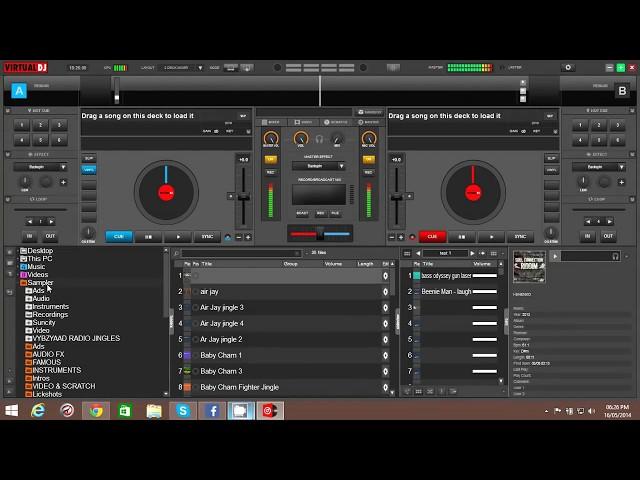Set loop IN point on deck A
The image size is (640, 480).
tap(29, 236)
